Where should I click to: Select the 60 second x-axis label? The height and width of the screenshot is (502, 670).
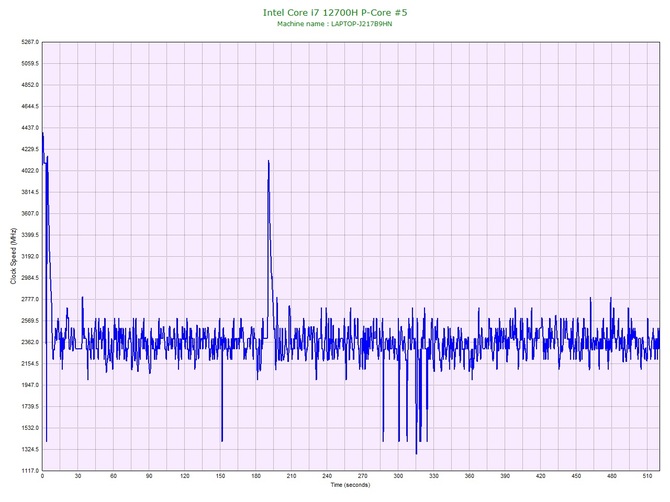coord(113,476)
